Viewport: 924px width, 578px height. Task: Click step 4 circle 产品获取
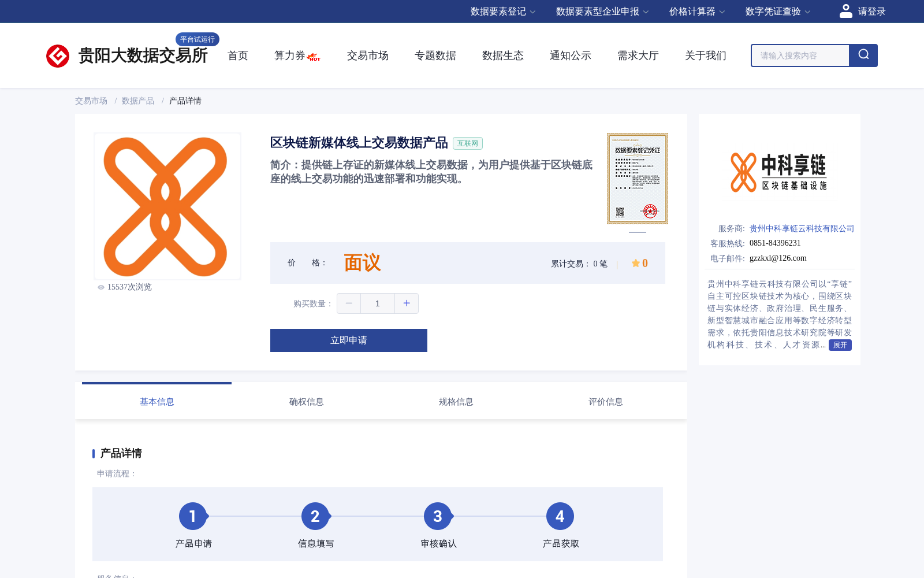tap(560, 516)
